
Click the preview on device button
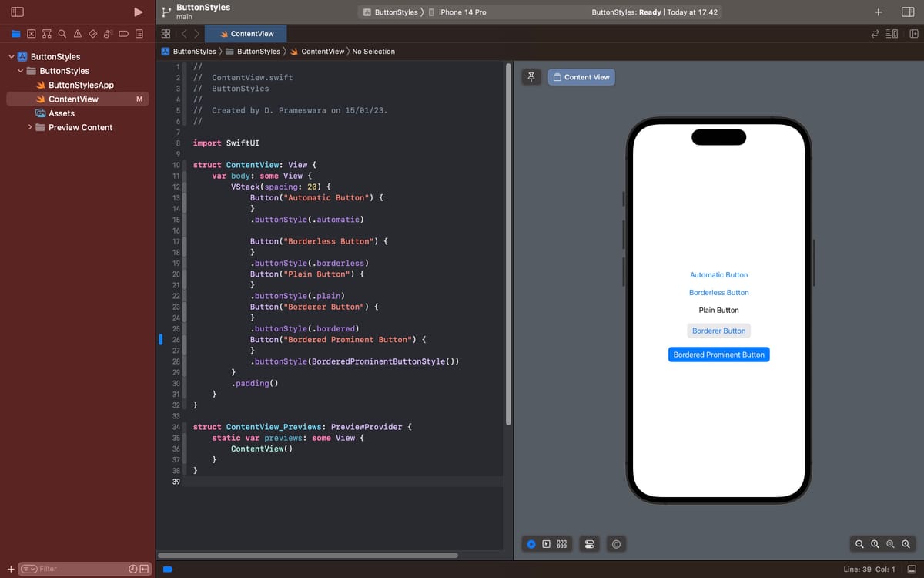coord(617,544)
